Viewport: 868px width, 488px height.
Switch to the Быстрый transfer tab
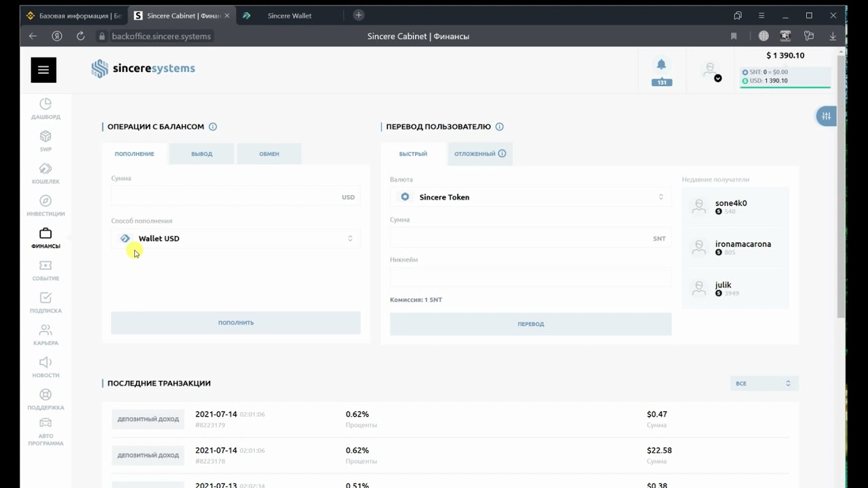point(413,154)
